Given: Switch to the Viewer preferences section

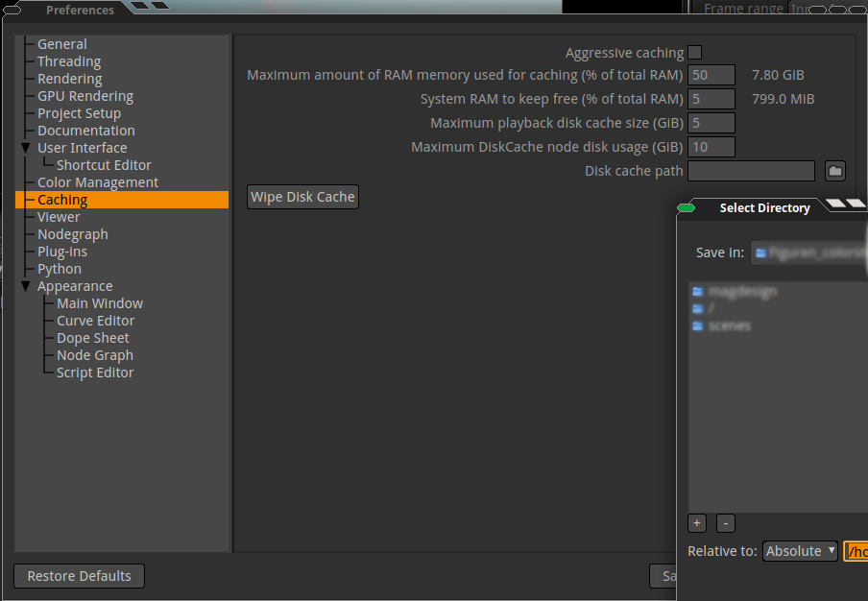Looking at the screenshot, I should click(x=59, y=216).
